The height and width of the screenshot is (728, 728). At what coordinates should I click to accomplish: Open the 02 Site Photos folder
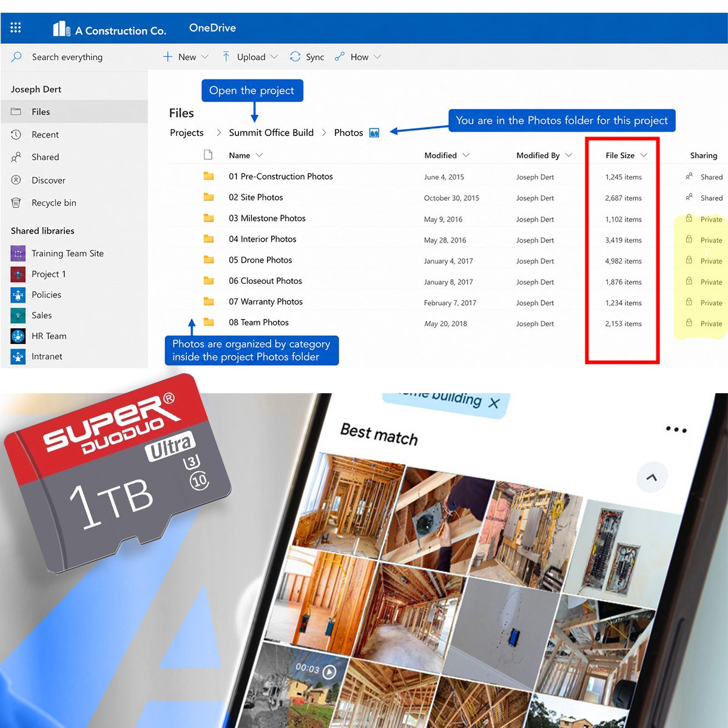click(x=256, y=197)
